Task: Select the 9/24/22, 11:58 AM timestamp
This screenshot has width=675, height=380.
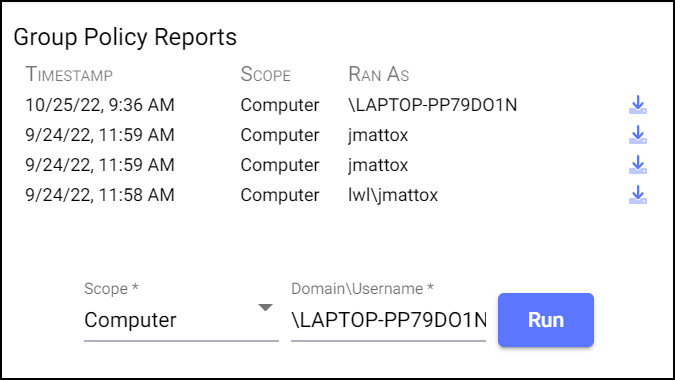Action: pyautogui.click(x=100, y=195)
